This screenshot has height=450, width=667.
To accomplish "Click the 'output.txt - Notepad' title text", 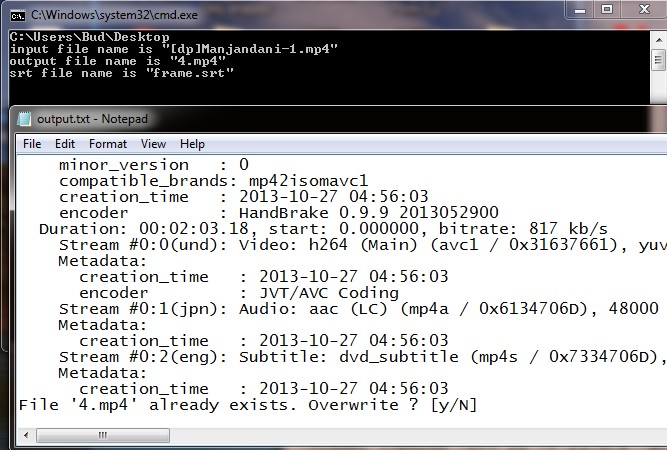I will pos(92,119).
